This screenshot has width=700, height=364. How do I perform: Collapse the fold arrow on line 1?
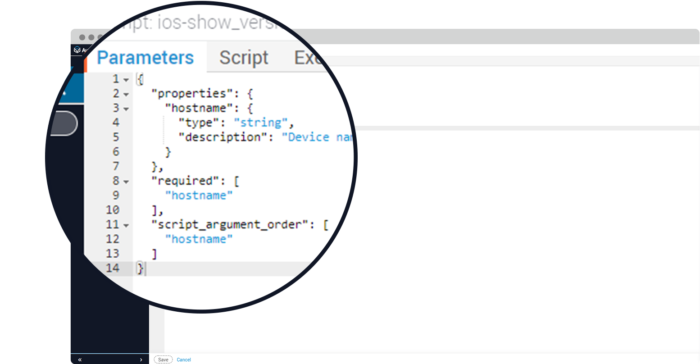pyautogui.click(x=126, y=80)
